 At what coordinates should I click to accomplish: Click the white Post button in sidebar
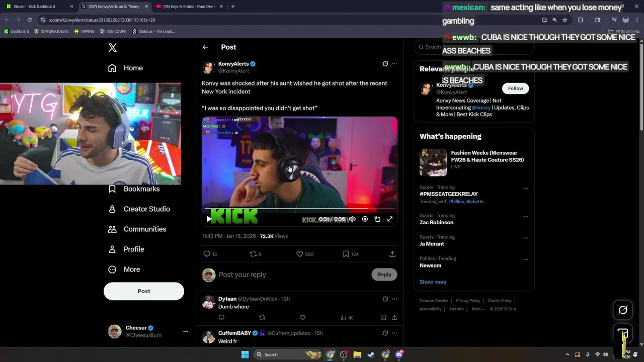(144, 291)
